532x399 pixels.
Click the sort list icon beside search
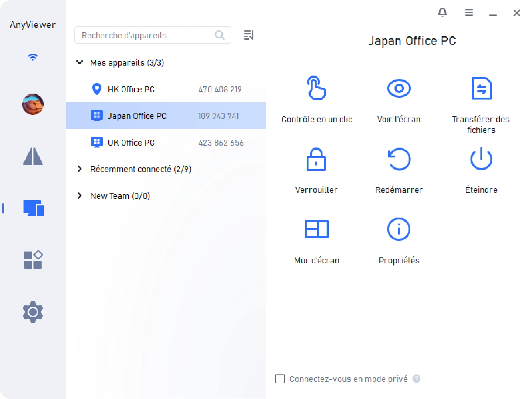pos(248,35)
